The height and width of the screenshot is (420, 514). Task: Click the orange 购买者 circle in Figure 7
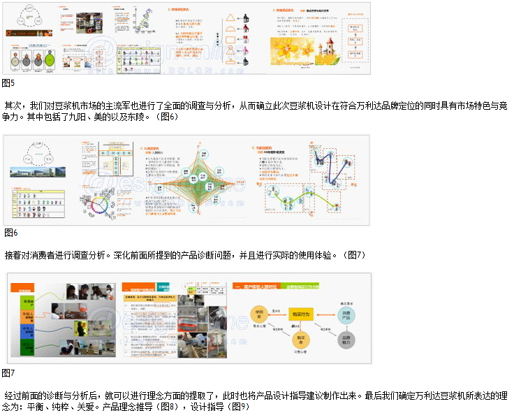coord(302,338)
